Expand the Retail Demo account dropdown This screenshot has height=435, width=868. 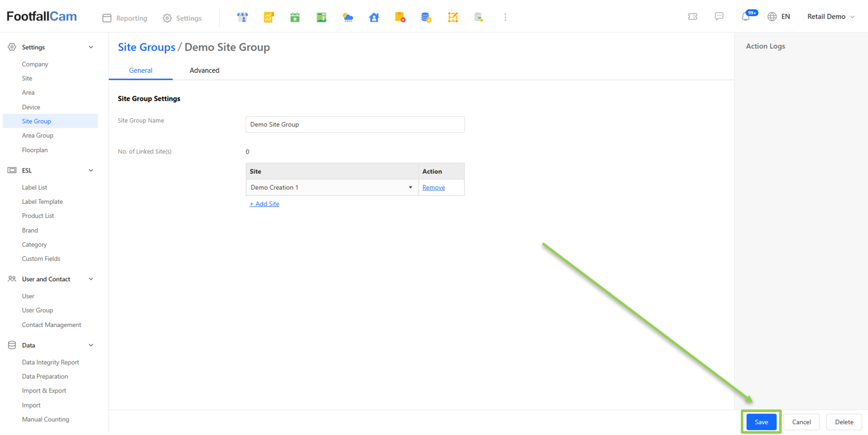[830, 17]
